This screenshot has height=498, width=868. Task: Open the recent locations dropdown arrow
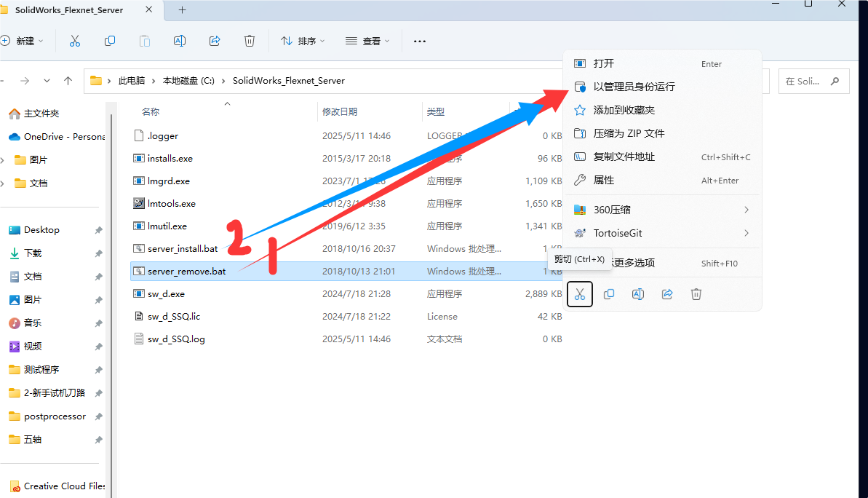coord(47,81)
